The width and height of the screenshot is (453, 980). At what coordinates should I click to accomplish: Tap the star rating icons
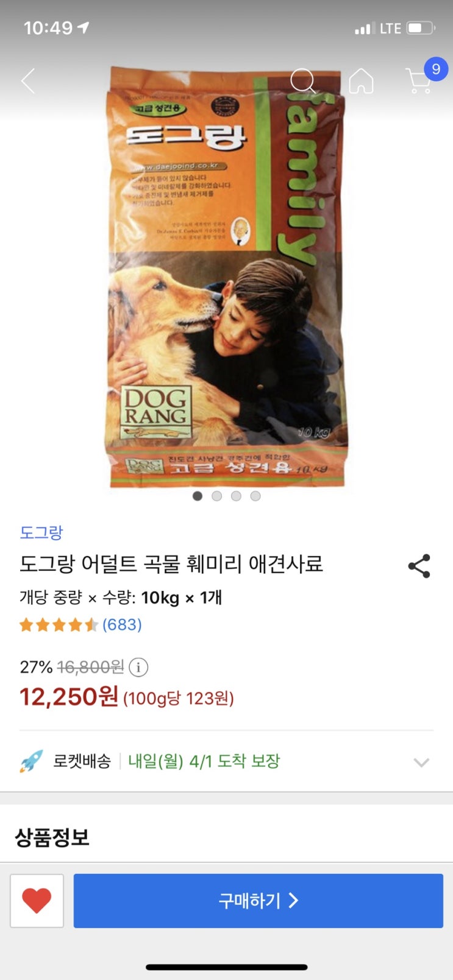point(59,625)
